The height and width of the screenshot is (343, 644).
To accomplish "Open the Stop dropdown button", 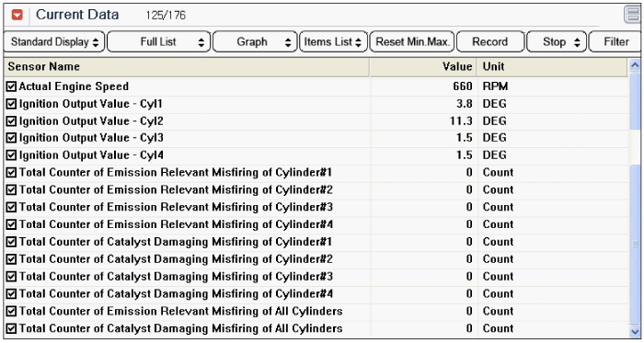I will point(556,42).
